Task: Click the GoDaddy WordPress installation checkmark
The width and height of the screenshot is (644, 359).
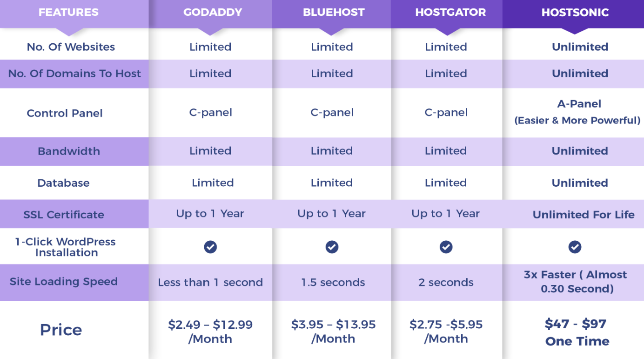Action: tap(210, 247)
